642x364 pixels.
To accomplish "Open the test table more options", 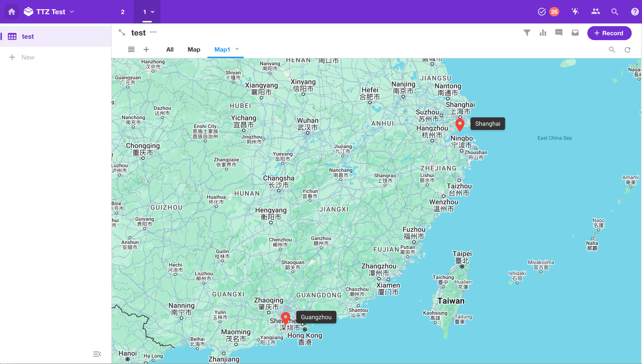I will [153, 32].
